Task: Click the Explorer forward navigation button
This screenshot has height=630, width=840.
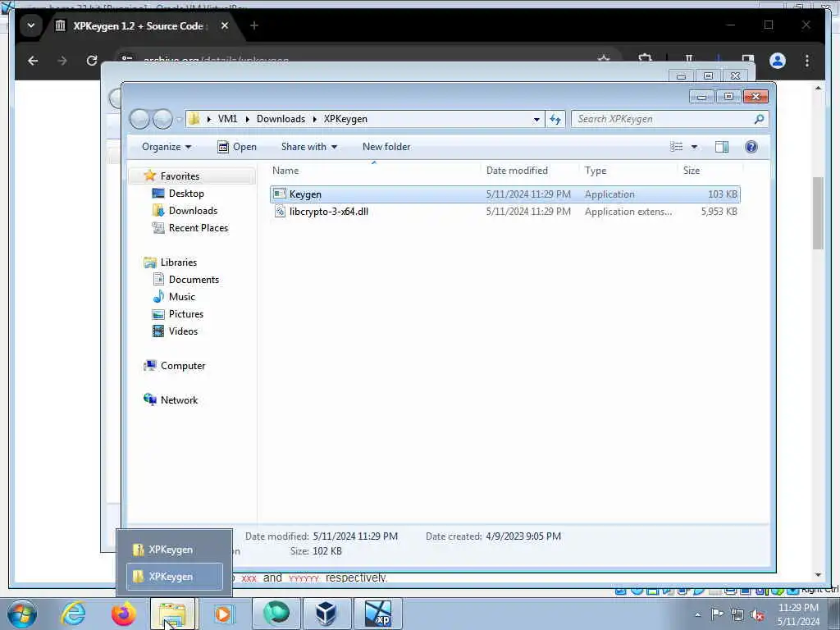Action: (x=163, y=119)
